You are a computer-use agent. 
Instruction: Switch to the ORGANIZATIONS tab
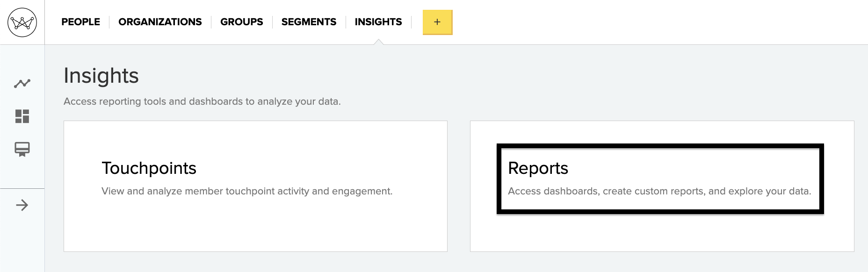coord(160,22)
